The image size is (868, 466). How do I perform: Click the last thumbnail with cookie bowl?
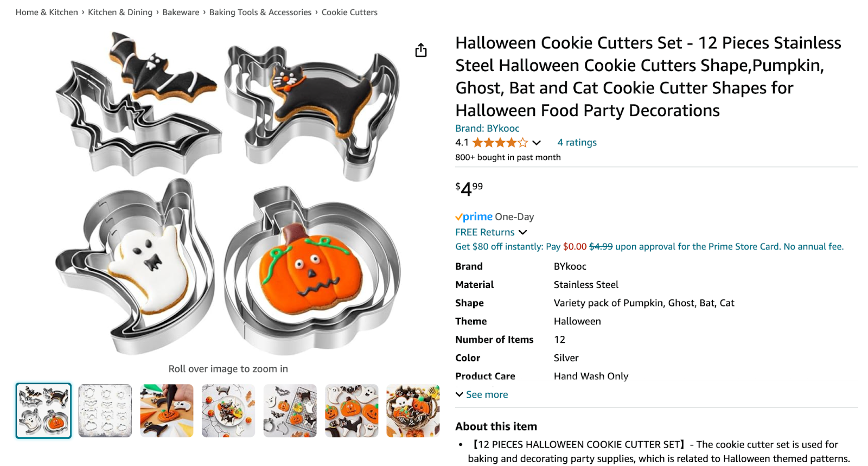413,411
